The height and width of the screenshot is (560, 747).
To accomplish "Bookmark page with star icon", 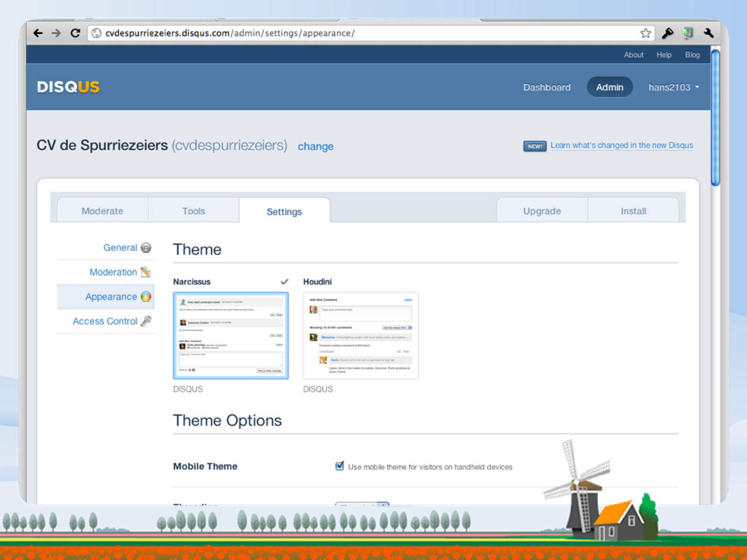I will click(x=646, y=33).
